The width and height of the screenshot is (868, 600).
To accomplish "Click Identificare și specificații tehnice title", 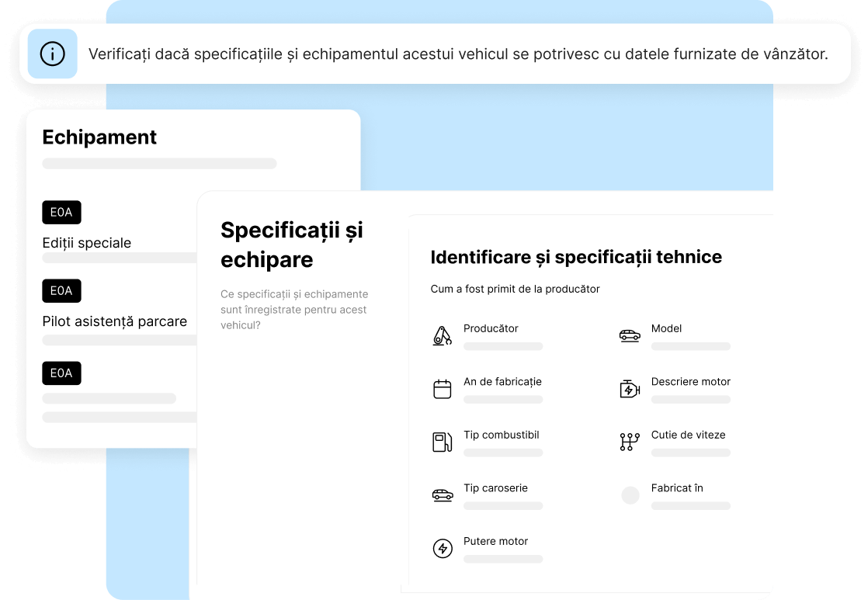I will pos(576,257).
